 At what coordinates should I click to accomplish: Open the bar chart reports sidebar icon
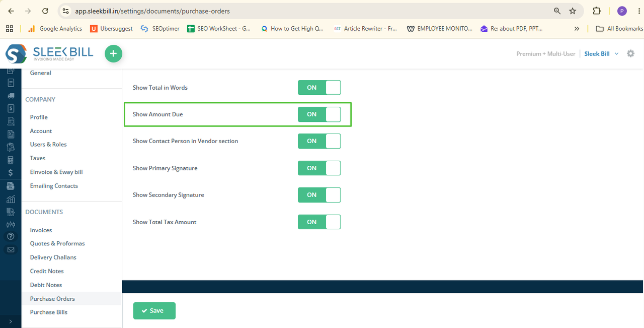coord(11,199)
